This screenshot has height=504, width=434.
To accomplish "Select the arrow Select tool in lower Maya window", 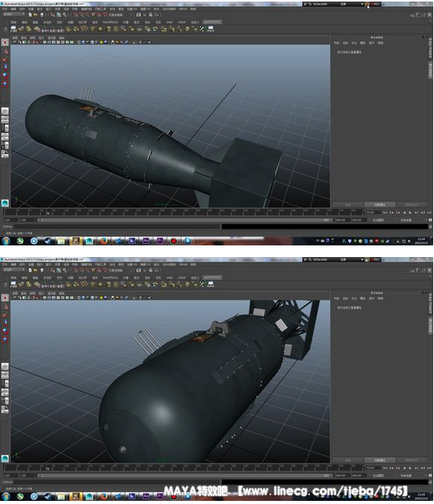I will 5,298.
